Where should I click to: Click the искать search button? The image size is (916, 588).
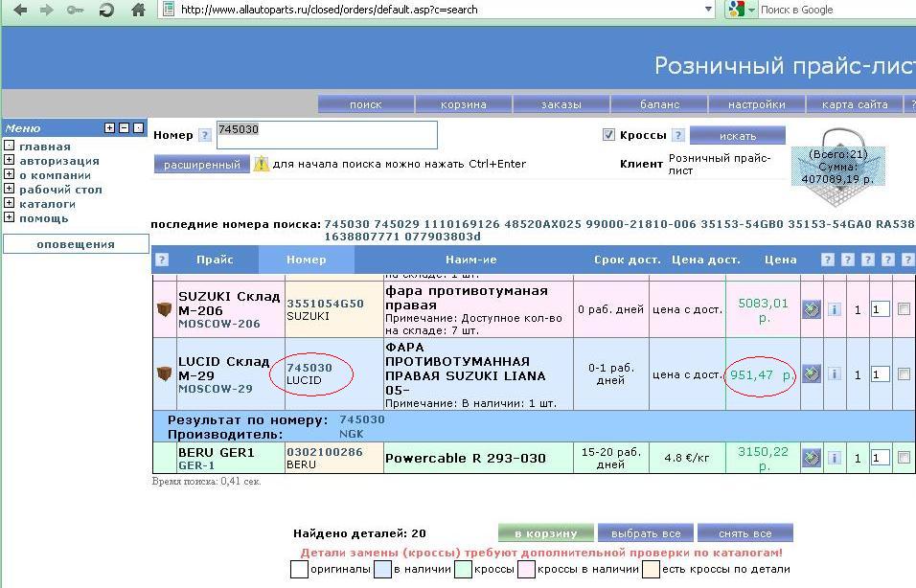pos(738,136)
